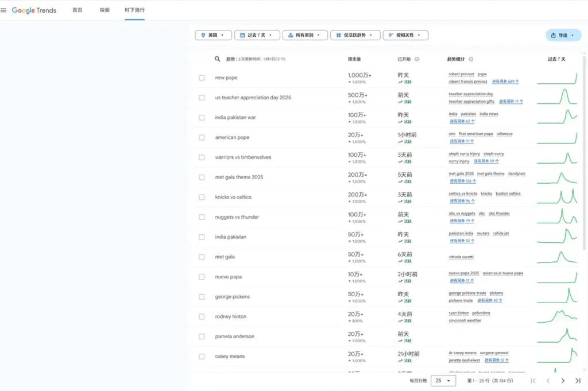Viewport: 588px width, 391px height.
Task: Open the rows-per-page 25 dropdown
Action: [443, 381]
